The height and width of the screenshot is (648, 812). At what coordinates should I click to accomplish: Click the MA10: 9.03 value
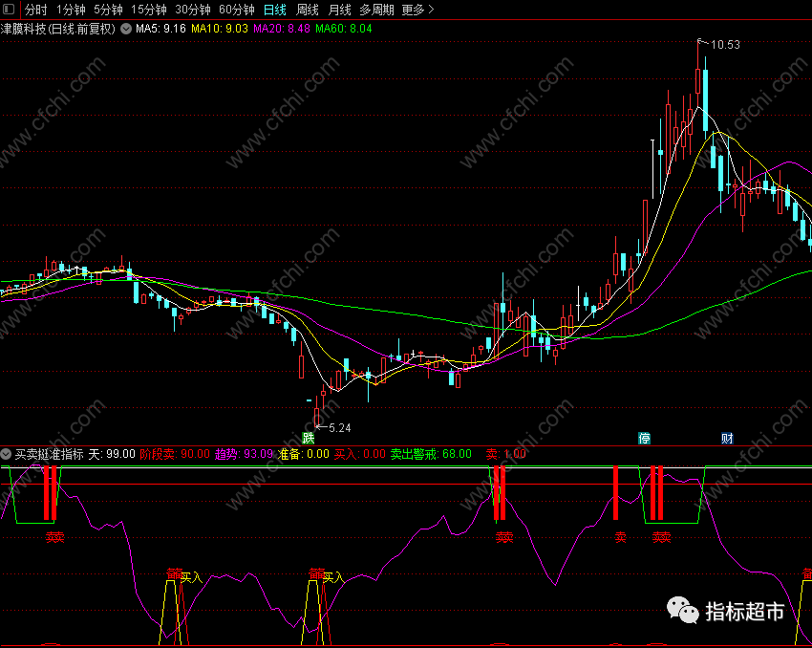tap(220, 29)
